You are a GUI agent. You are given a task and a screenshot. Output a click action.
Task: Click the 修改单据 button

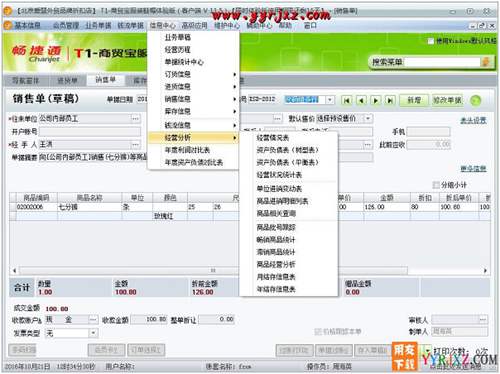(x=447, y=100)
